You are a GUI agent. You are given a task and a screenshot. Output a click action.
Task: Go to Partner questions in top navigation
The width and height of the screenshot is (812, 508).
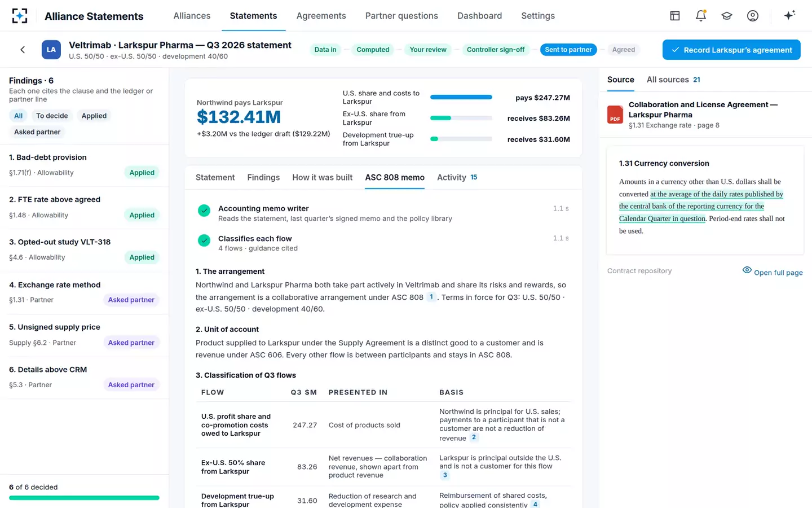click(x=401, y=16)
